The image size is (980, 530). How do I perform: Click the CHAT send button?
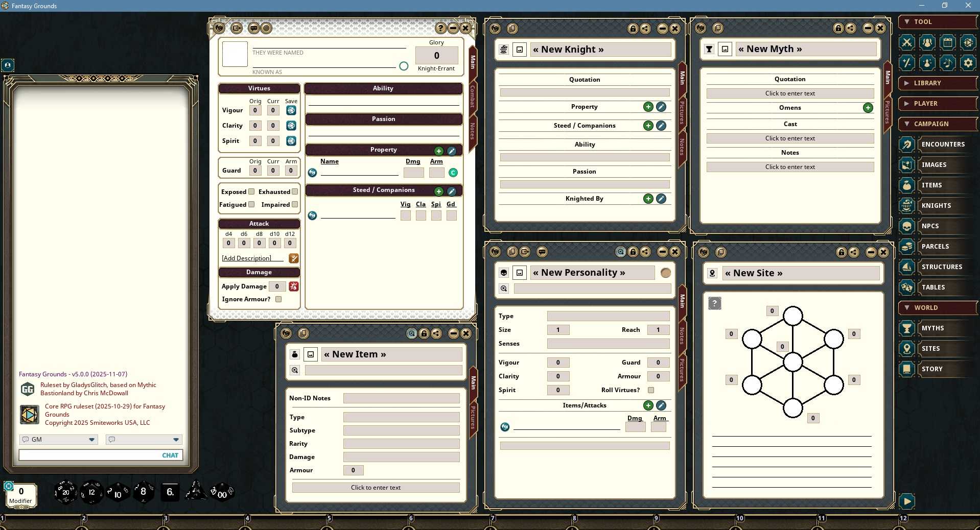coord(170,455)
